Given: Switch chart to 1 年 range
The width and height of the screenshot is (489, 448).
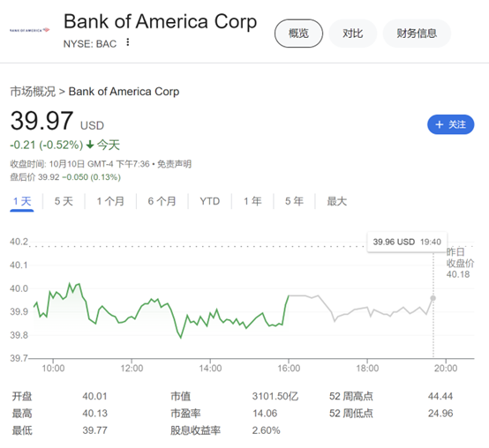Looking at the screenshot, I should pos(252,201).
